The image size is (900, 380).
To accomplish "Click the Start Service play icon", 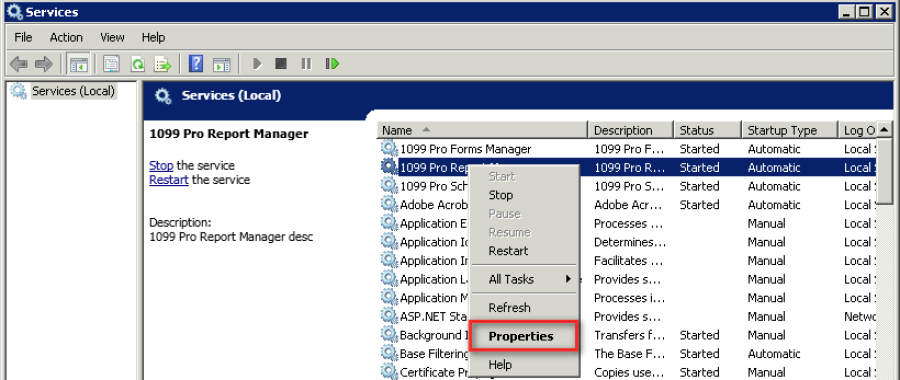I will tap(257, 64).
